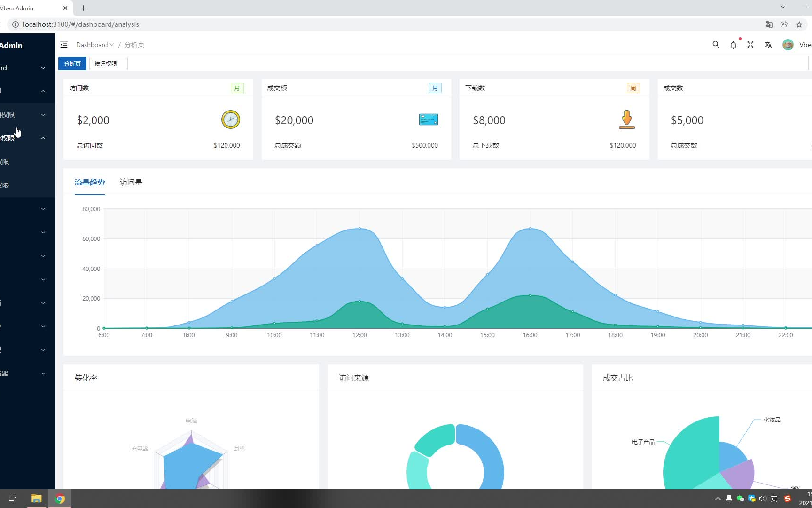Select the 访问量 chart tab
The height and width of the screenshot is (508, 812).
(x=131, y=182)
